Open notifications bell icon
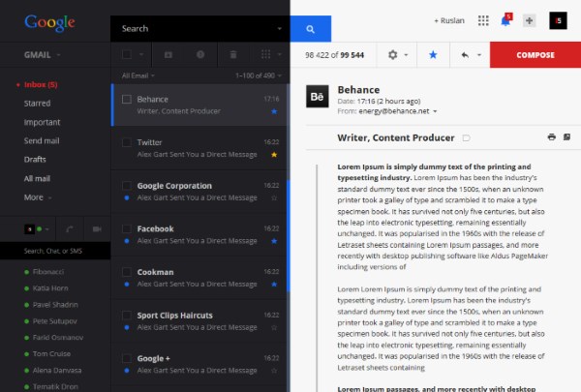This screenshot has height=392, width=581. pyautogui.click(x=505, y=20)
